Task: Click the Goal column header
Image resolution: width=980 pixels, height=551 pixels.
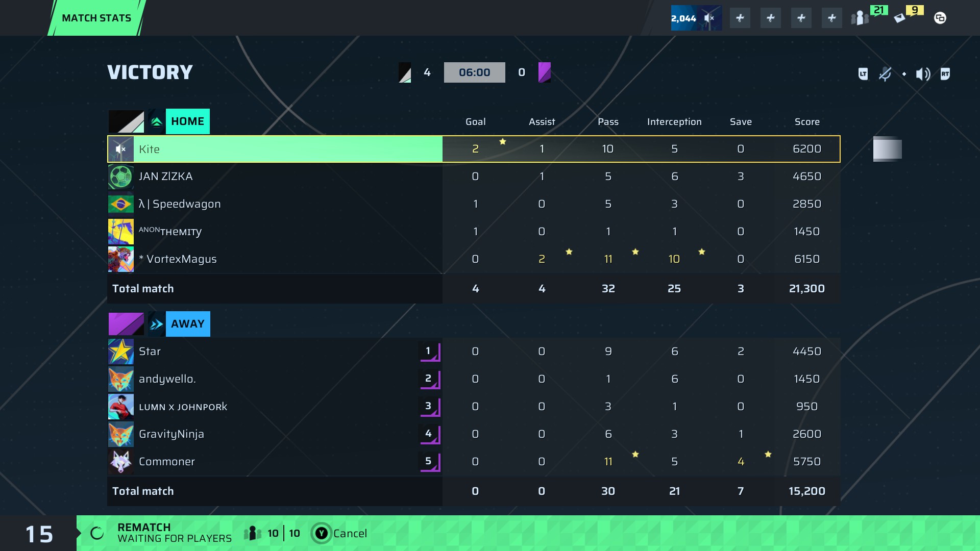Action: coord(475,122)
